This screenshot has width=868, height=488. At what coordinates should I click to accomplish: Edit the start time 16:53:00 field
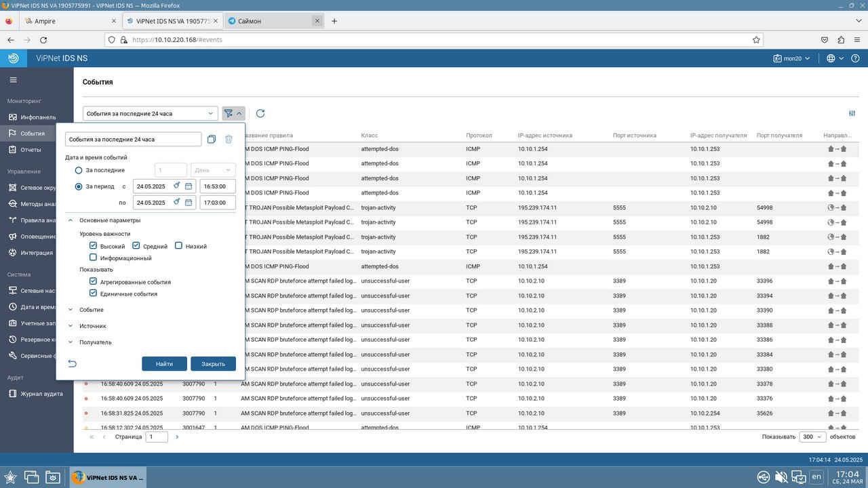click(218, 186)
